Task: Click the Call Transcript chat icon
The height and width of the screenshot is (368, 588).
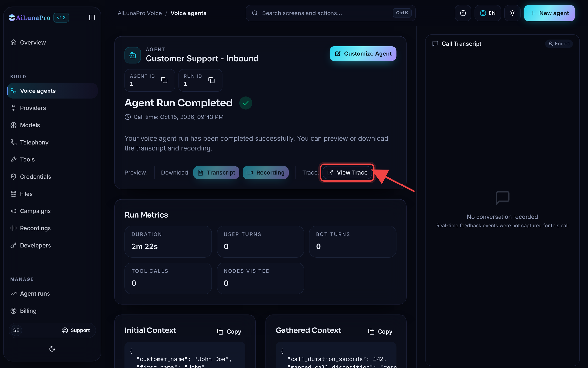Action: click(435, 44)
